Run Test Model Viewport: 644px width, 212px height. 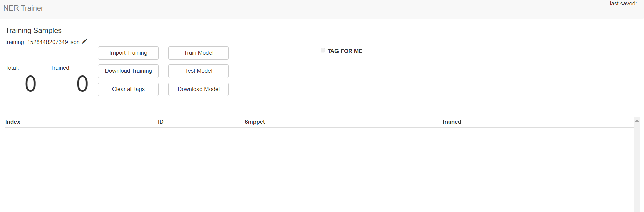[198, 71]
